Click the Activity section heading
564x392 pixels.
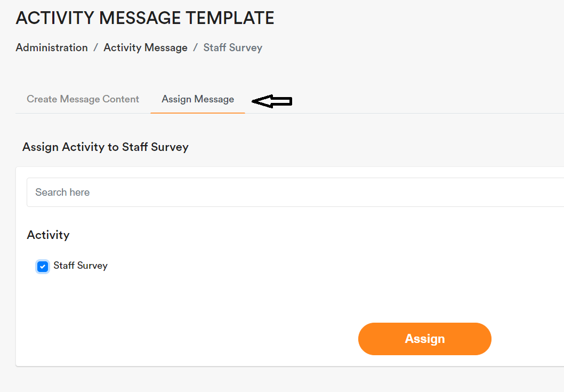tap(49, 235)
